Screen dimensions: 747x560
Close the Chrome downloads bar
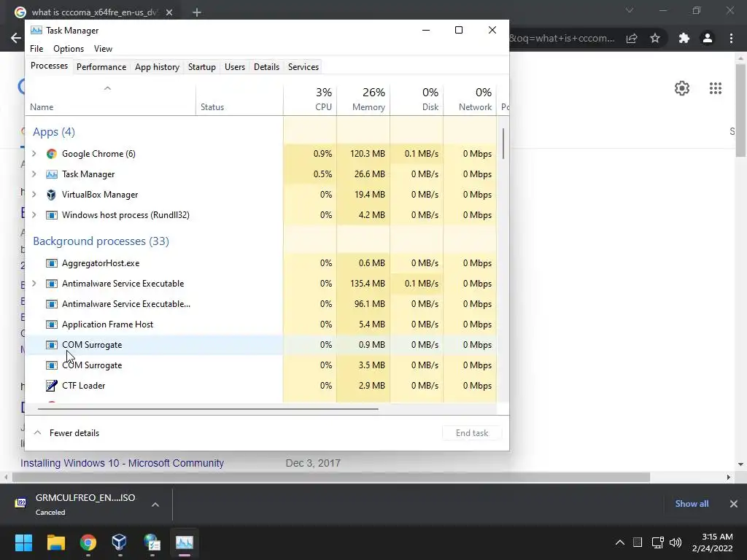click(x=734, y=504)
